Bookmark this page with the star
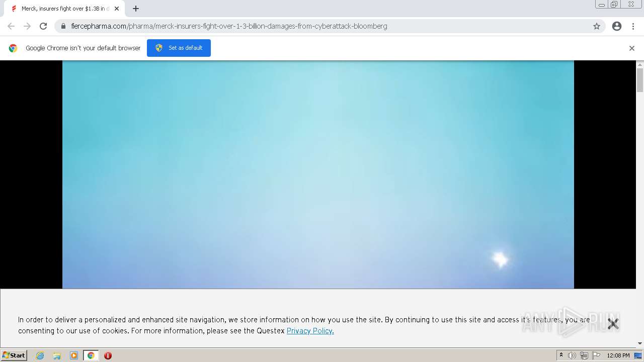The image size is (644, 362). (597, 26)
